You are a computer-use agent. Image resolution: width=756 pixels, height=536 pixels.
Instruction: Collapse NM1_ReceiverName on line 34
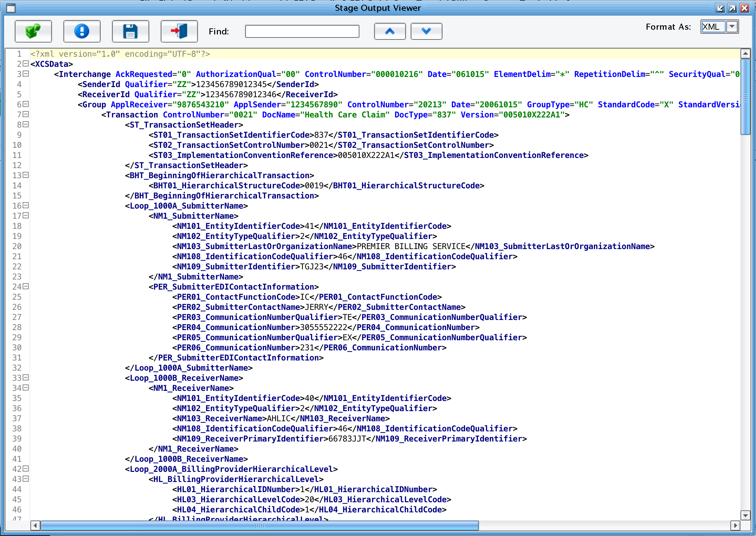pyautogui.click(x=26, y=387)
